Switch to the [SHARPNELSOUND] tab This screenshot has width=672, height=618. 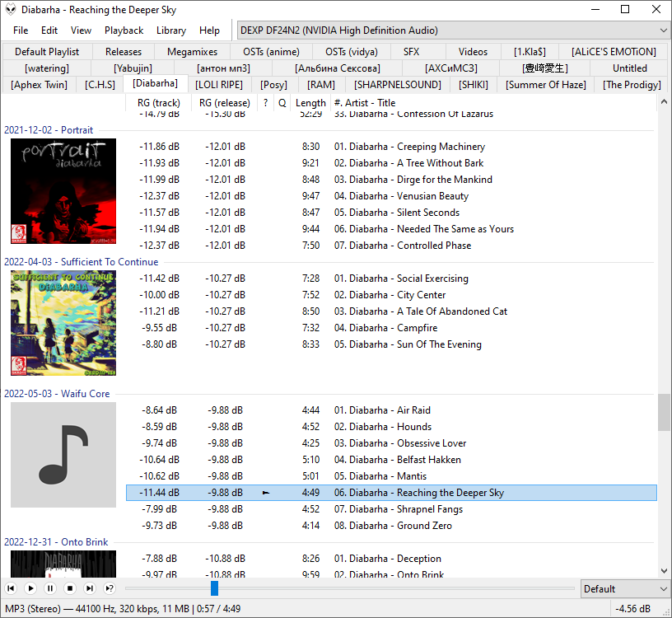397,85
